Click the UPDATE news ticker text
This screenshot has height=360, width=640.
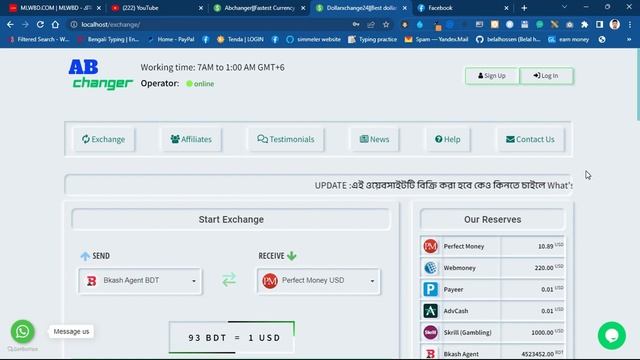pos(443,185)
